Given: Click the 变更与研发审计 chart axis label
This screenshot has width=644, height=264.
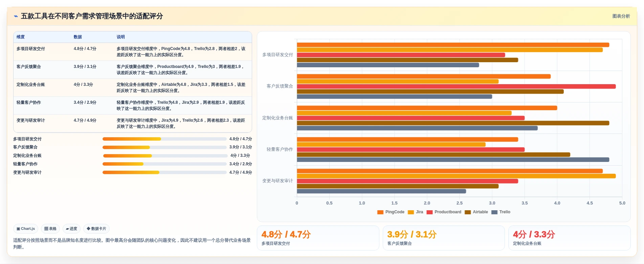Looking at the screenshot, I should [277, 181].
